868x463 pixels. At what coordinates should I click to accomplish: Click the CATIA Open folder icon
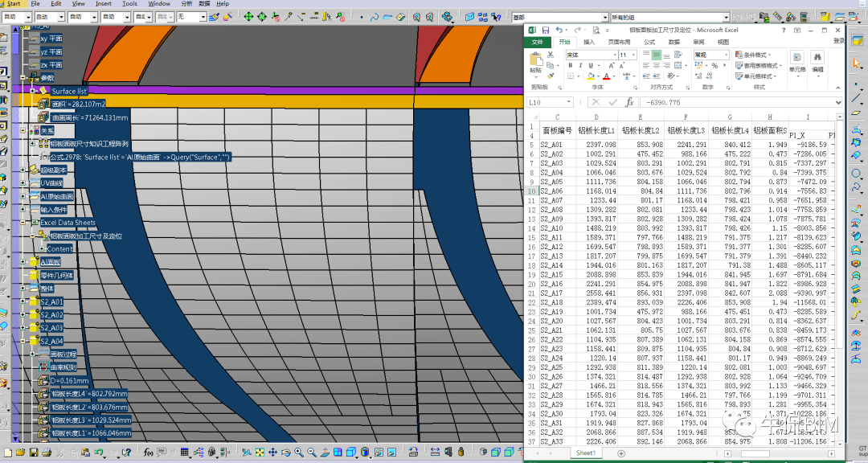[x=20, y=453]
